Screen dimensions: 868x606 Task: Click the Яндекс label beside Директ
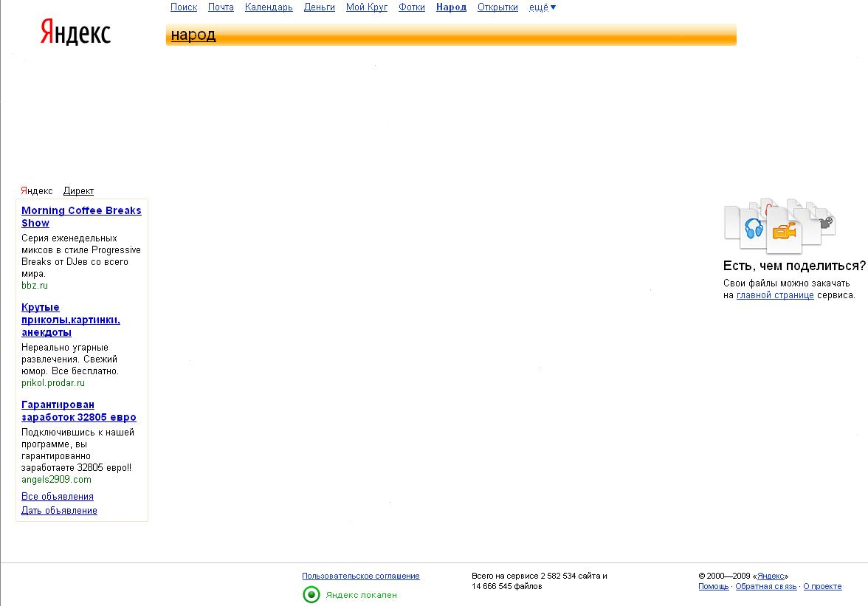point(37,191)
